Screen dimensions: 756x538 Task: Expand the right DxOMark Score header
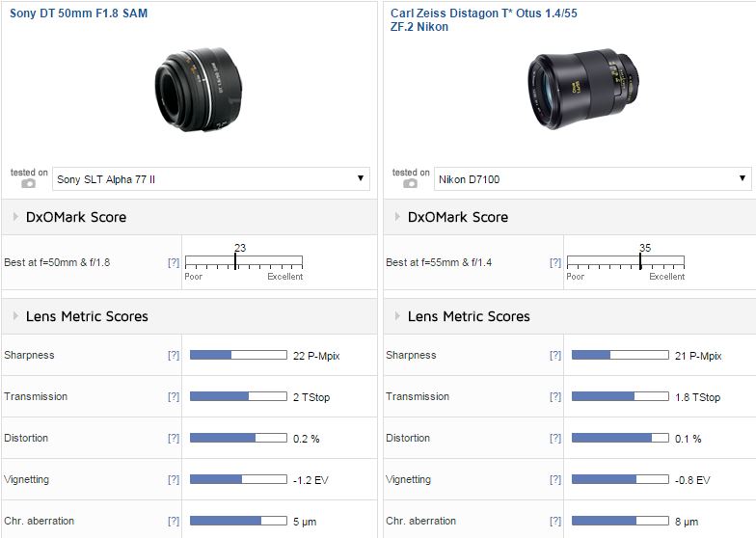[x=459, y=218]
